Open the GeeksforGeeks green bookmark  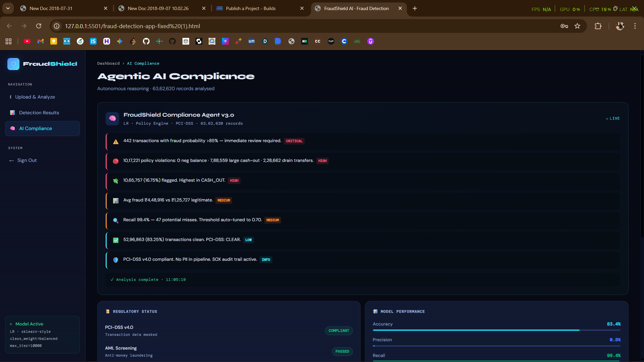(x=357, y=41)
